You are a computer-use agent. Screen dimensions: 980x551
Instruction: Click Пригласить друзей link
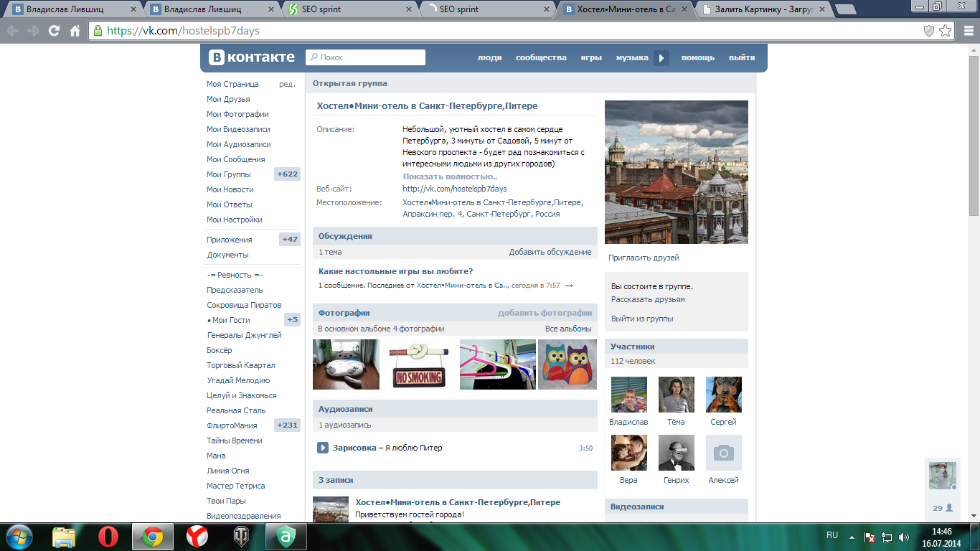point(644,258)
